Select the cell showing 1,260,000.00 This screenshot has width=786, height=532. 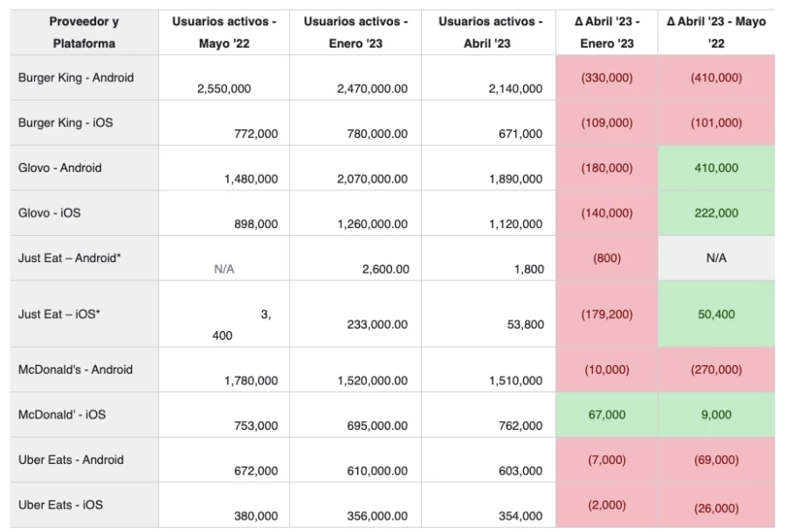(x=355, y=213)
